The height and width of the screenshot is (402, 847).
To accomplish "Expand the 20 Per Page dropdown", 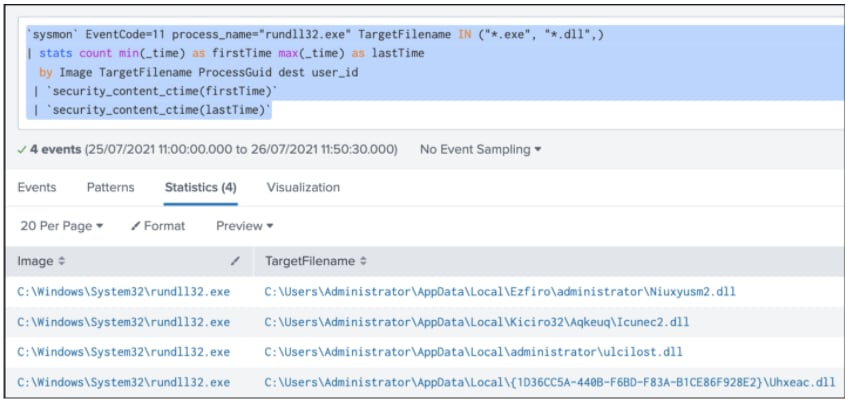I will click(62, 226).
